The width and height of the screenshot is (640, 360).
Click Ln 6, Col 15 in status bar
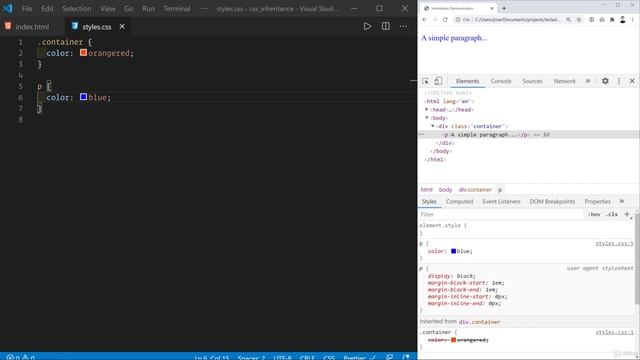[212, 357]
